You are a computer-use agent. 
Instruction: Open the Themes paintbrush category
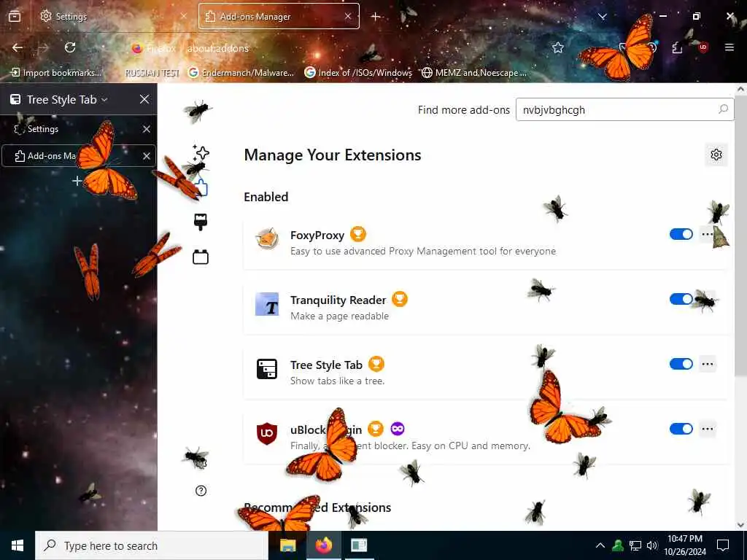tap(201, 222)
